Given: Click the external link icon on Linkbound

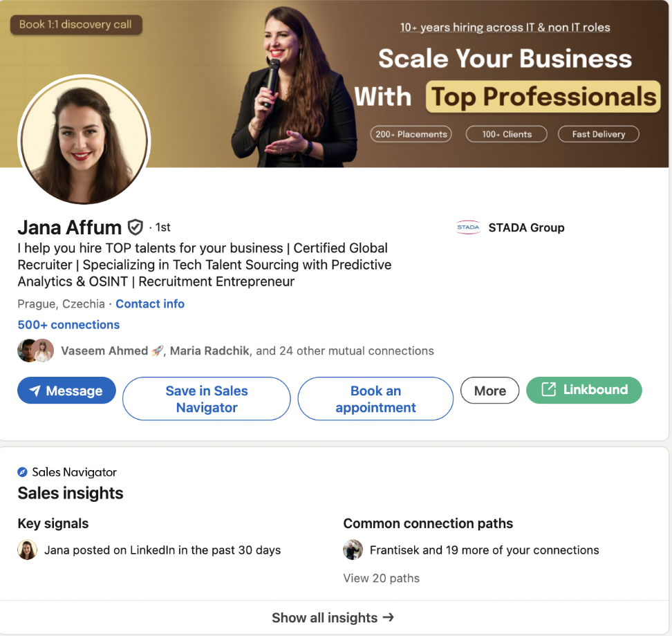Looking at the screenshot, I should (548, 389).
